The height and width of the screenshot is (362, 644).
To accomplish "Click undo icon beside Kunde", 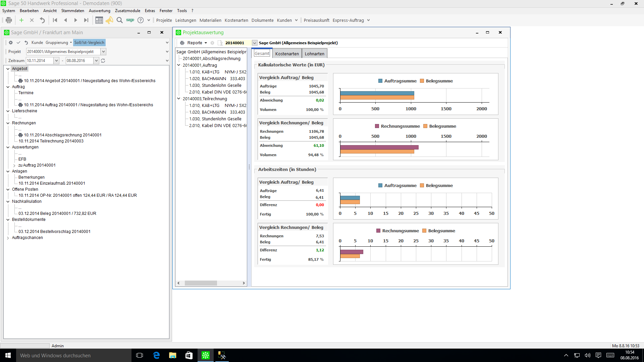I will pos(26,43).
